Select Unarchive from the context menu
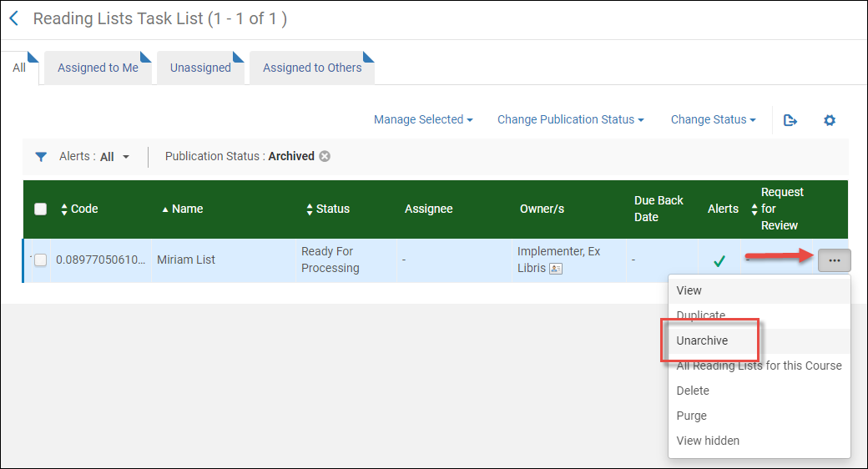 click(x=702, y=340)
